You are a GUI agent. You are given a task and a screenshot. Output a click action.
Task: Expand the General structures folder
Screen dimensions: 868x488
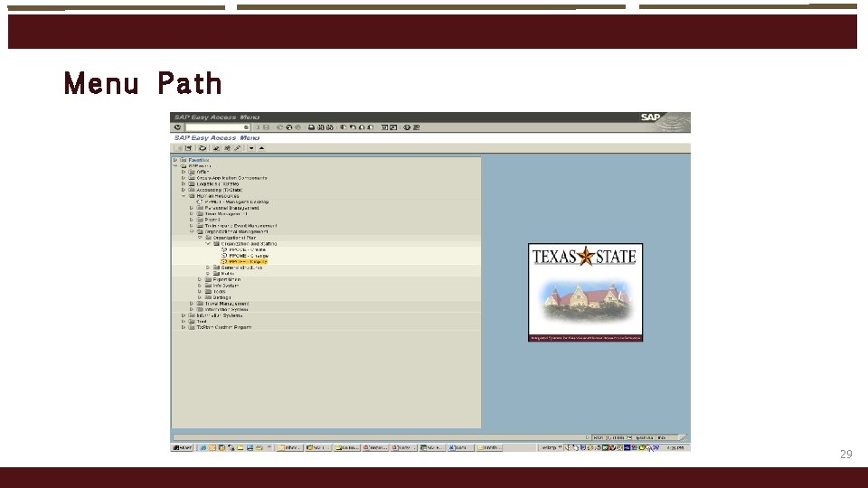point(208,267)
